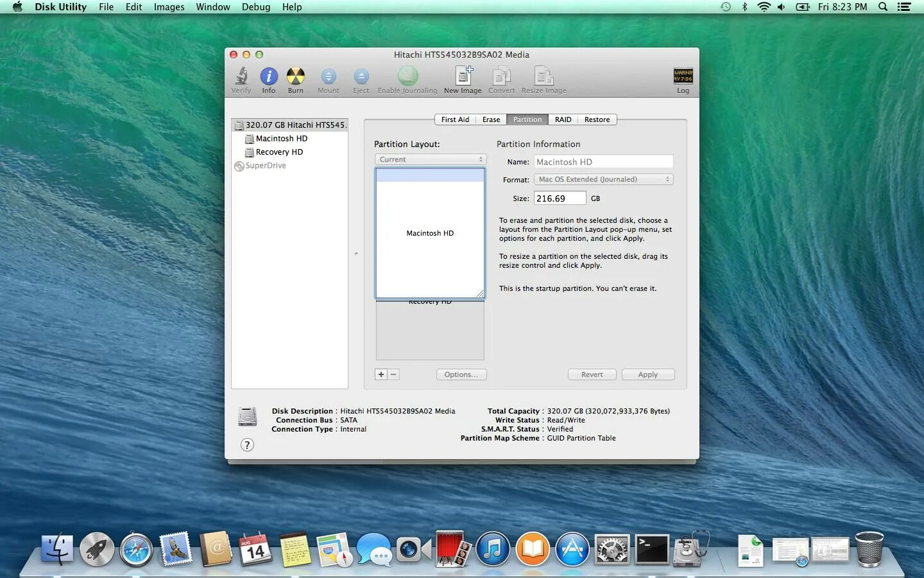Select Recovery HD block in partition map

[x=430, y=330]
